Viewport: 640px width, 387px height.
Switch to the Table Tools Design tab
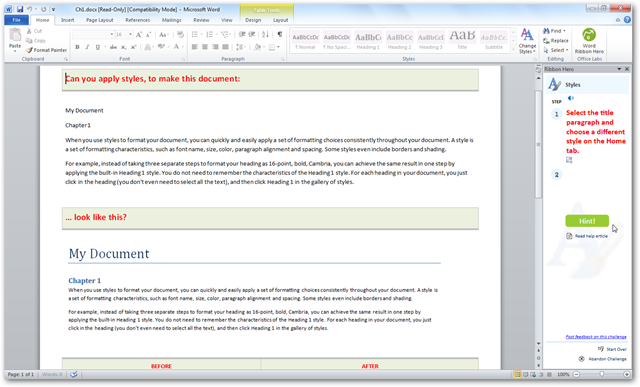tap(253, 20)
